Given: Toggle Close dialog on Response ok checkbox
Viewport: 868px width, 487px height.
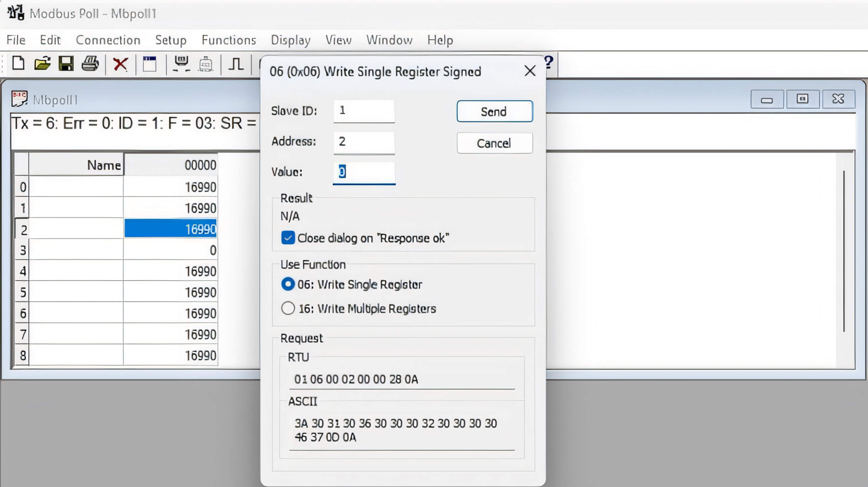Looking at the screenshot, I should (x=288, y=238).
